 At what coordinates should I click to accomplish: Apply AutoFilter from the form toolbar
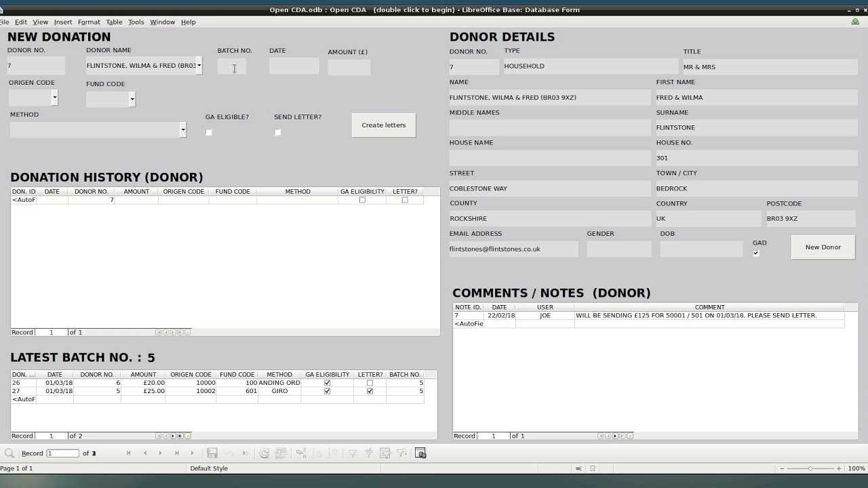(x=353, y=453)
